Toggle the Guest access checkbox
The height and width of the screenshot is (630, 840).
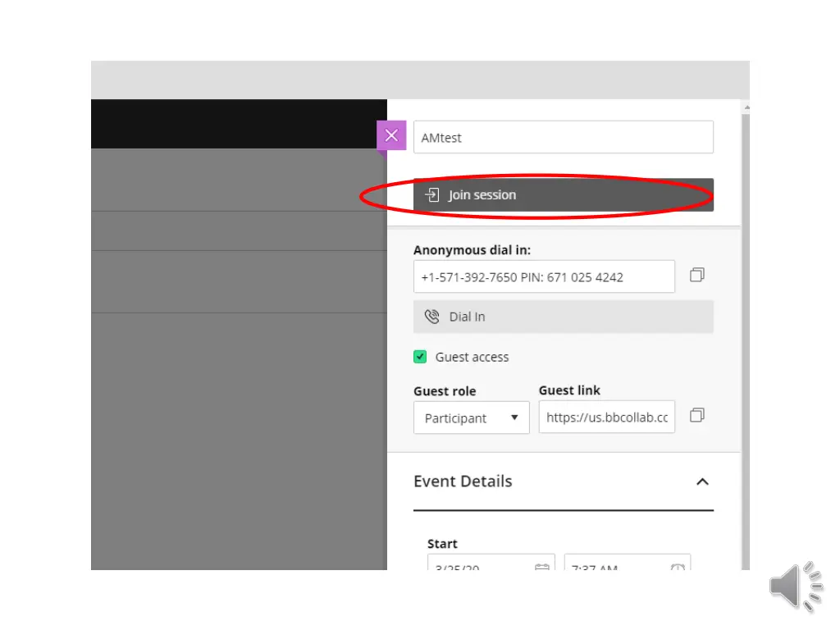420,357
